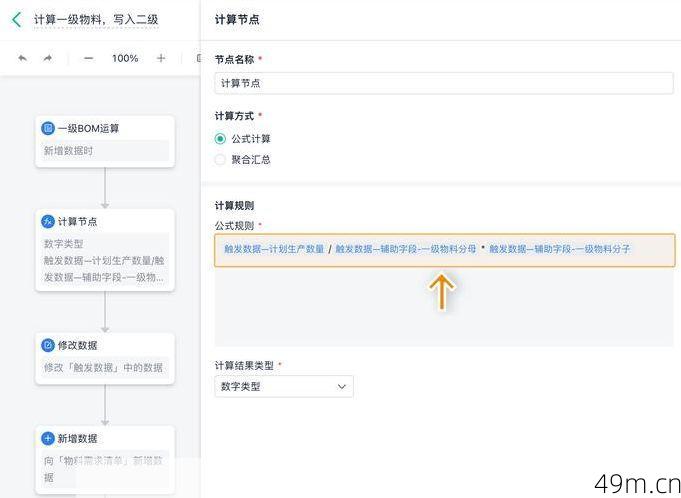This screenshot has height=498, width=681.
Task: Click 触发数据—计划生产数量 formula token
Action: tap(274, 249)
